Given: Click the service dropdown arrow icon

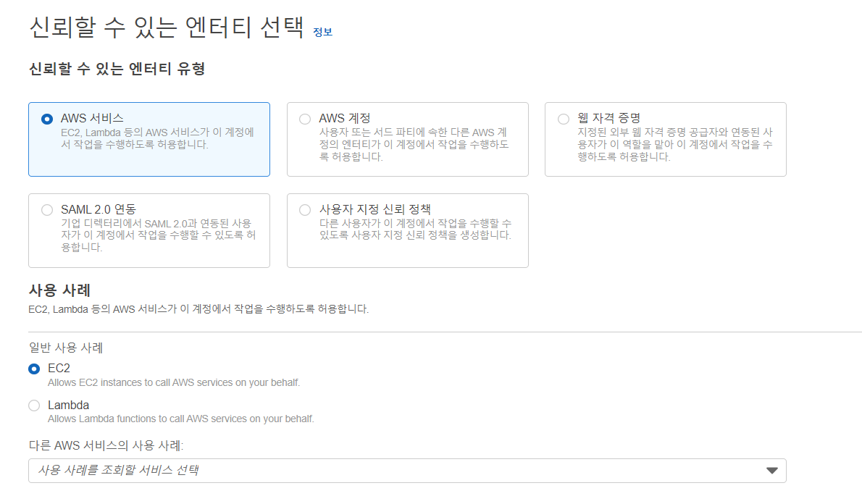Looking at the screenshot, I should click(x=772, y=471).
